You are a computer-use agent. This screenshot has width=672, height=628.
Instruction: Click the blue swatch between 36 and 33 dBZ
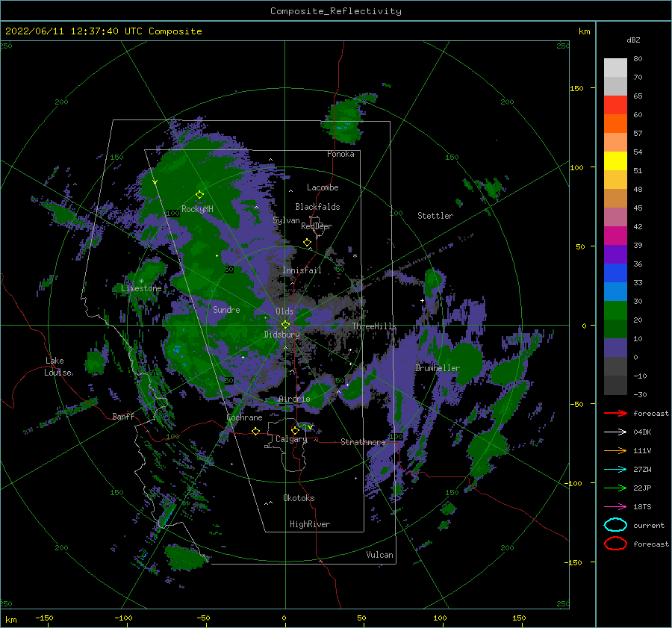tap(615, 273)
